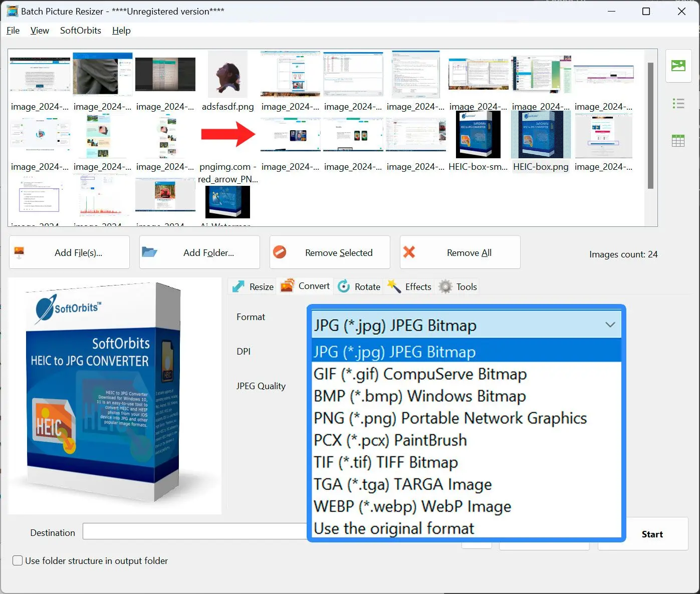This screenshot has width=700, height=594.
Task: Collapse the Format dropdown via its chevron
Action: pos(610,325)
